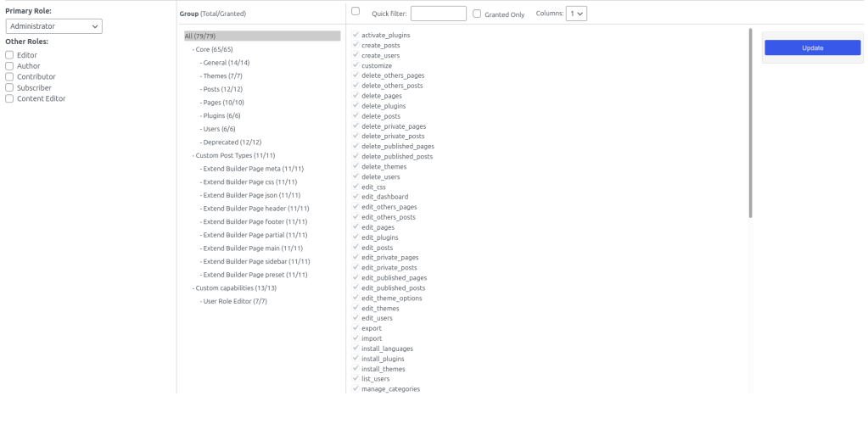This screenshot has height=424, width=868.
Task: Toggle the Granted Only checkbox
Action: [x=477, y=14]
